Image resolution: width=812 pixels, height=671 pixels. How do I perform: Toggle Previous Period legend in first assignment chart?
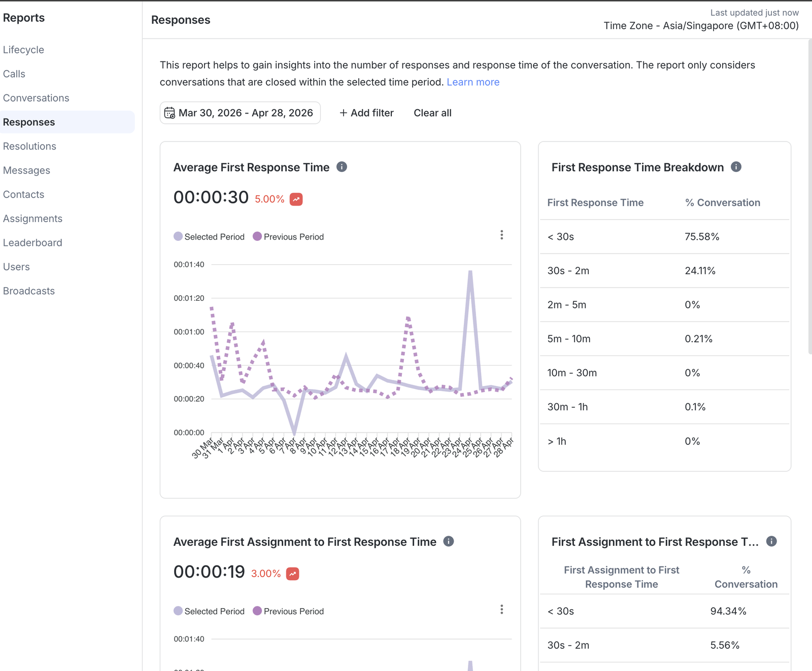pos(288,611)
